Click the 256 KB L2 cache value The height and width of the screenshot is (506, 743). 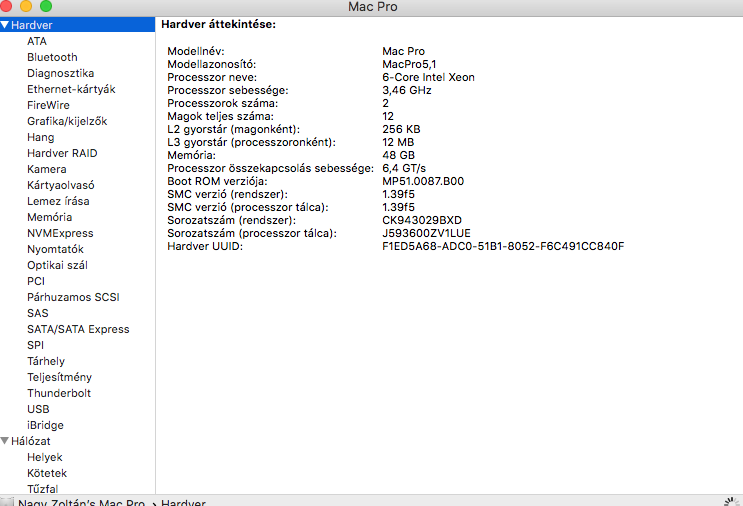[401, 129]
